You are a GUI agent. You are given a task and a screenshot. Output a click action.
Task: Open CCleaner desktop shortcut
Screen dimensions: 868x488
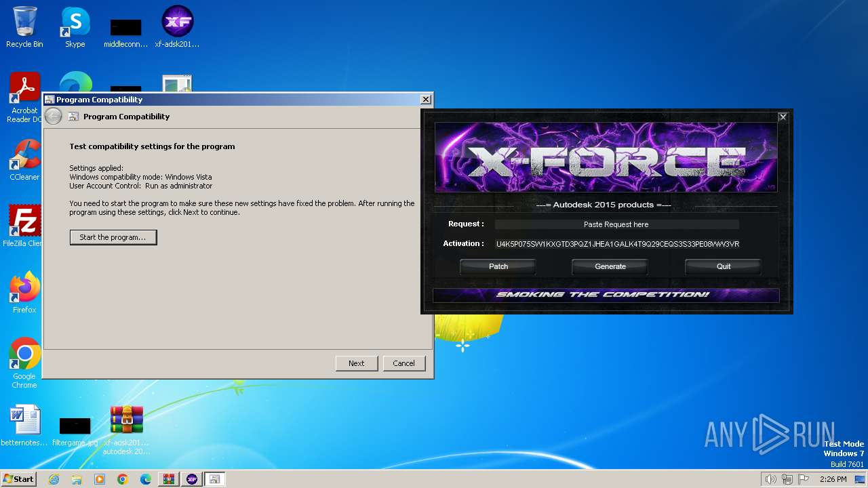pos(24,160)
